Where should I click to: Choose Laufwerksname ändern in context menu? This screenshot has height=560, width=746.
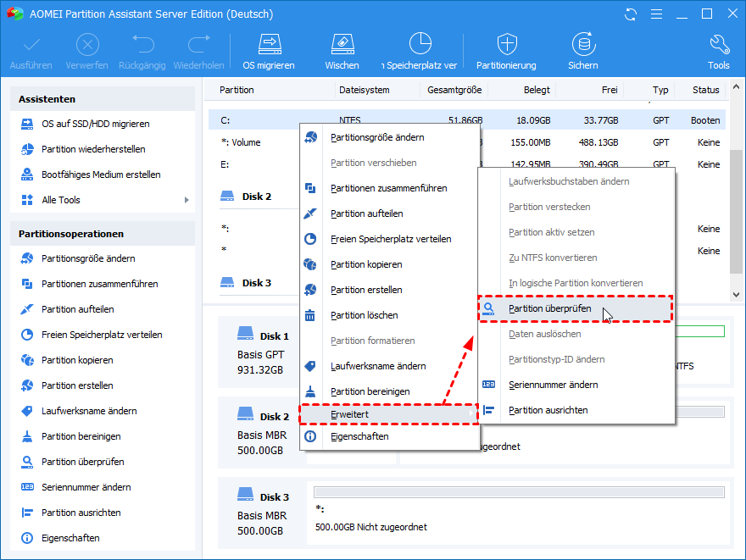pyautogui.click(x=389, y=367)
